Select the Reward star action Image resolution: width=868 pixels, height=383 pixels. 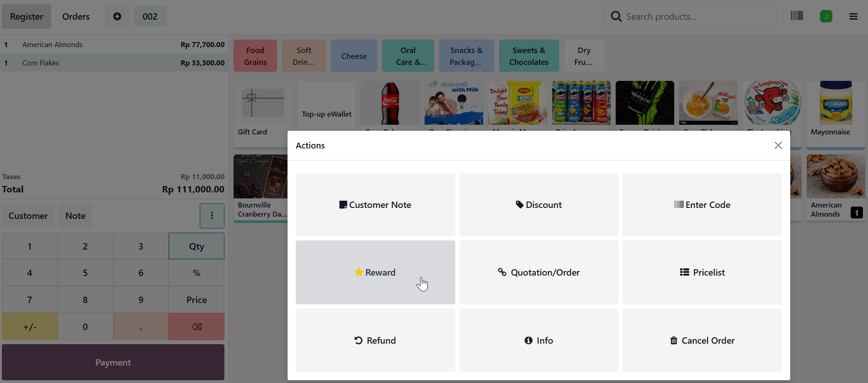[x=375, y=272]
